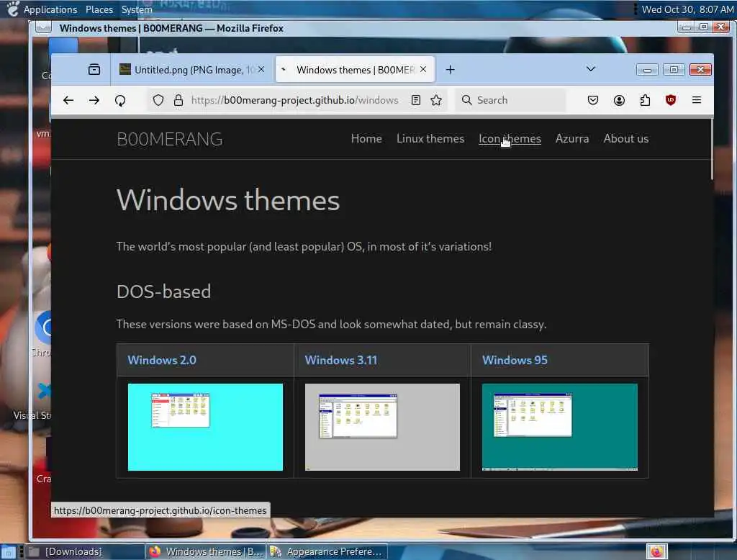Screen dimensions: 737x560
Task: Click the clock showing Wed Oct 30
Action: pos(687,9)
